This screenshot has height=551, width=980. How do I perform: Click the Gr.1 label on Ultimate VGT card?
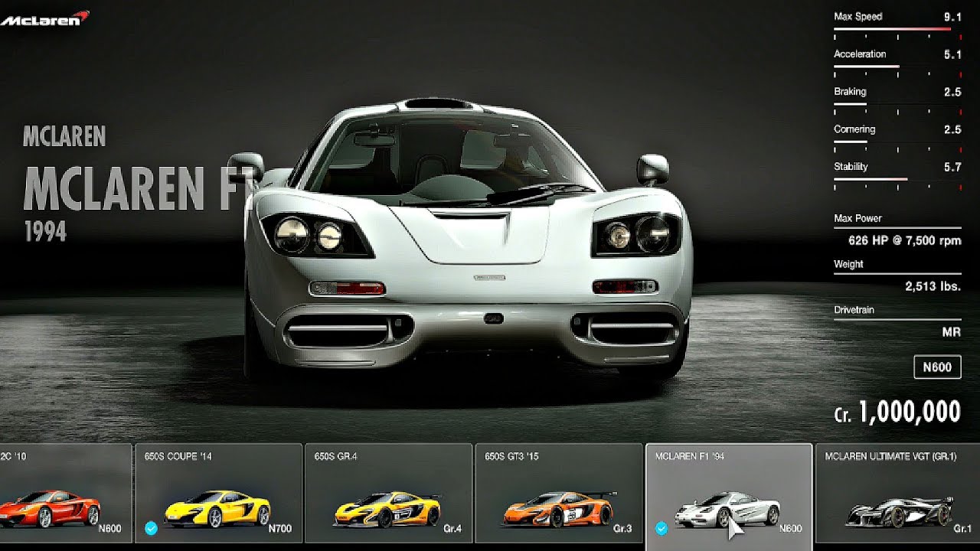coord(962,528)
